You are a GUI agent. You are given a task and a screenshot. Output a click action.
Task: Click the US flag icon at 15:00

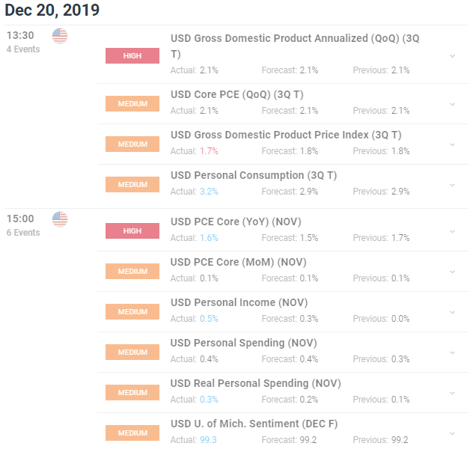point(60,219)
